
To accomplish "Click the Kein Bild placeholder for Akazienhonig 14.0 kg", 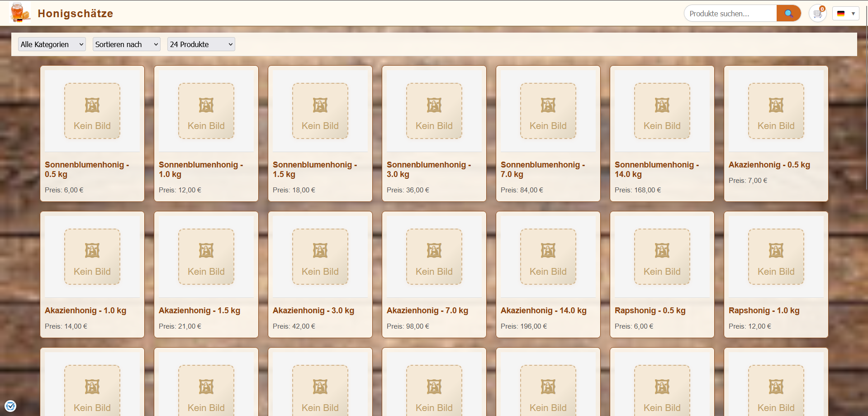I will click(x=548, y=257).
